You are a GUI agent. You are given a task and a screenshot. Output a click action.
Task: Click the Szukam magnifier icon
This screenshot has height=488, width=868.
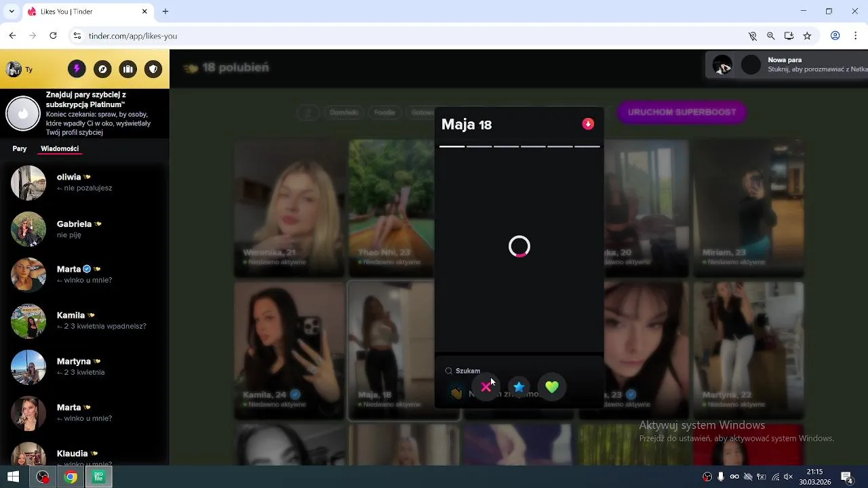click(x=448, y=371)
